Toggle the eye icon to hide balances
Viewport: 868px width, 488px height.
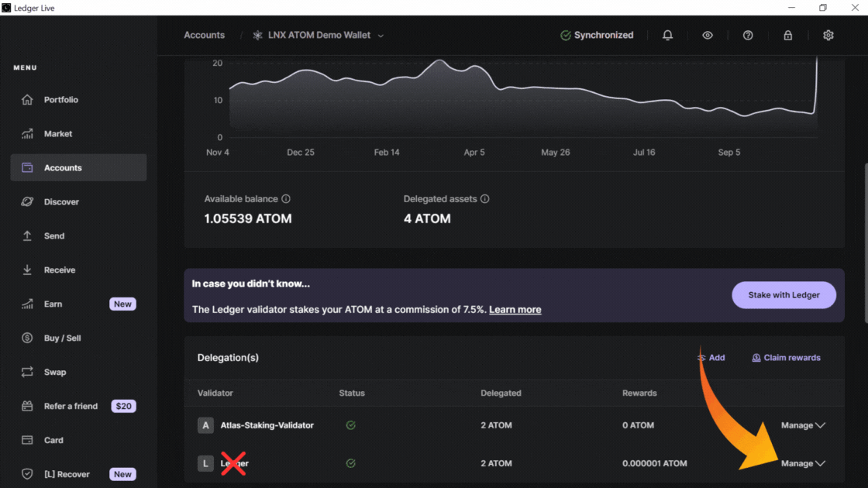[708, 36]
